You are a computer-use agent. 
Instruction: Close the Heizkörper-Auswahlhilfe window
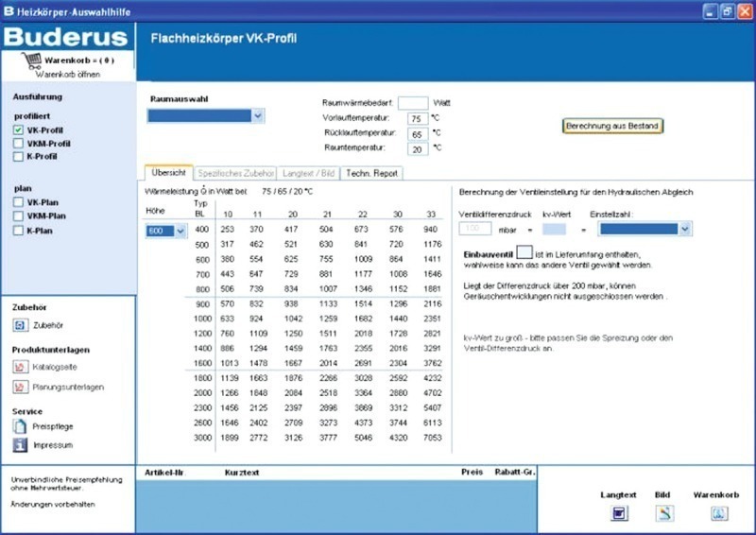[x=746, y=11]
